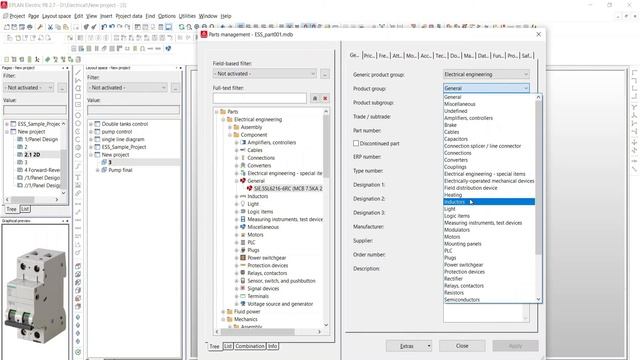Switch to the Combination tab
Screen dimensions: 640x360
coord(250,346)
